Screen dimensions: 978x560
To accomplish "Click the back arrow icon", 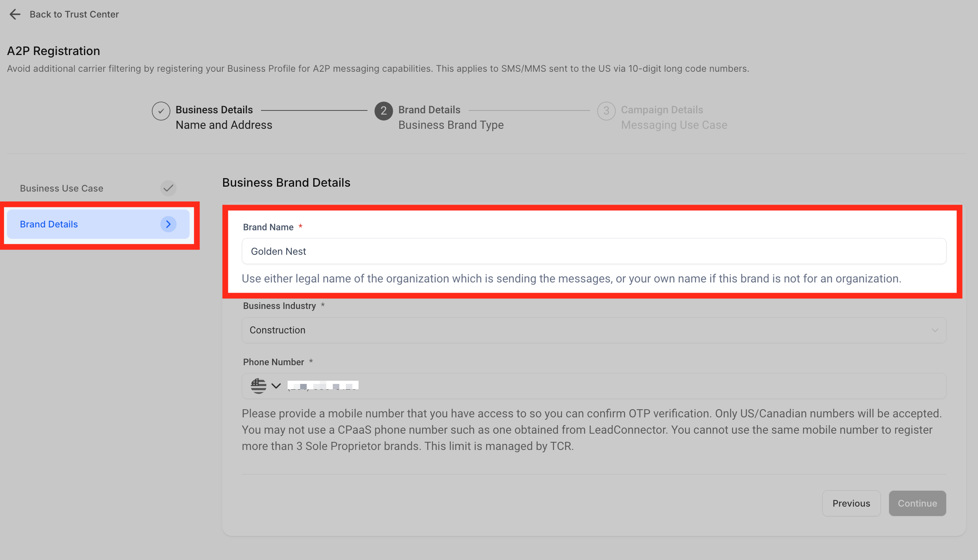I will (x=15, y=14).
